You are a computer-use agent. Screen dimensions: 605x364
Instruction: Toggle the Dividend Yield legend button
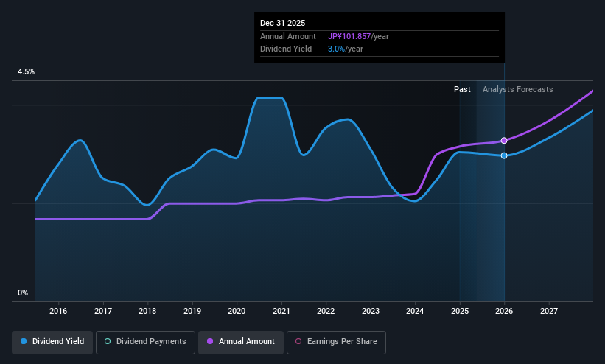pyautogui.click(x=52, y=342)
